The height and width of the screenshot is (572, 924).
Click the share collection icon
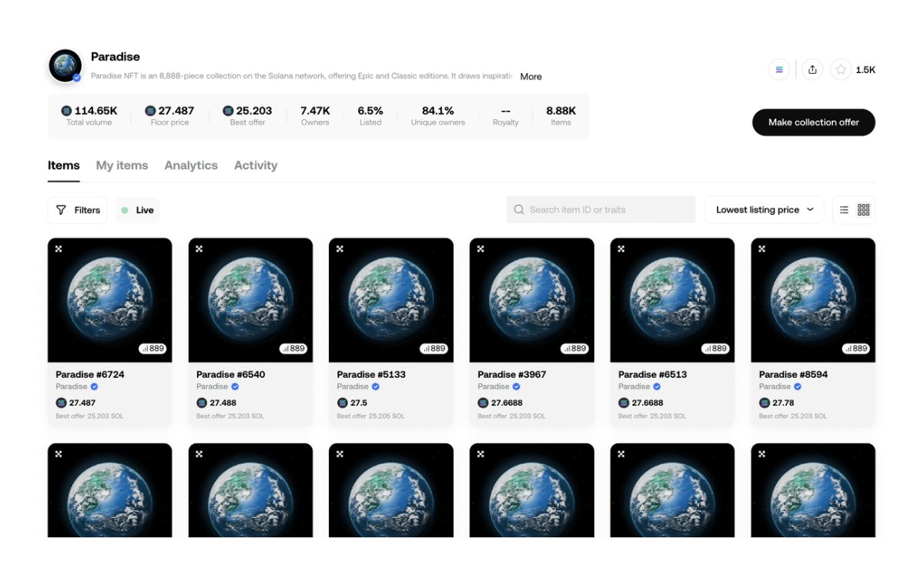tap(812, 69)
